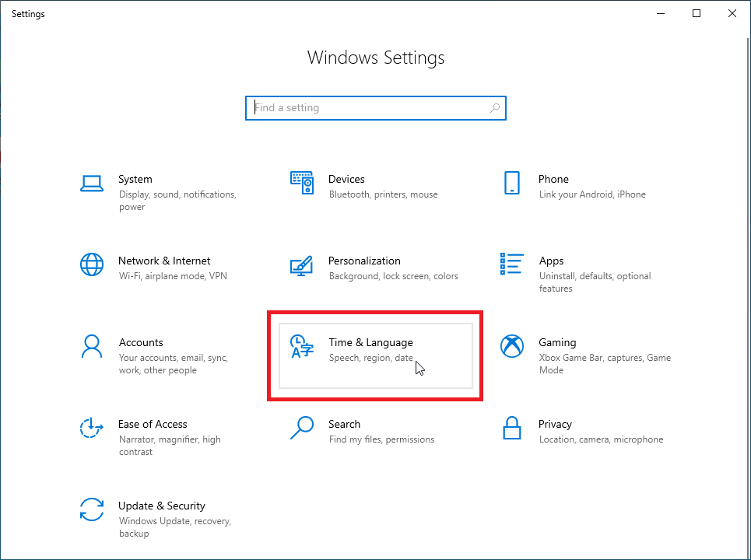
Task: Click 'Your accounts, email, sync' description
Action: [x=174, y=364]
